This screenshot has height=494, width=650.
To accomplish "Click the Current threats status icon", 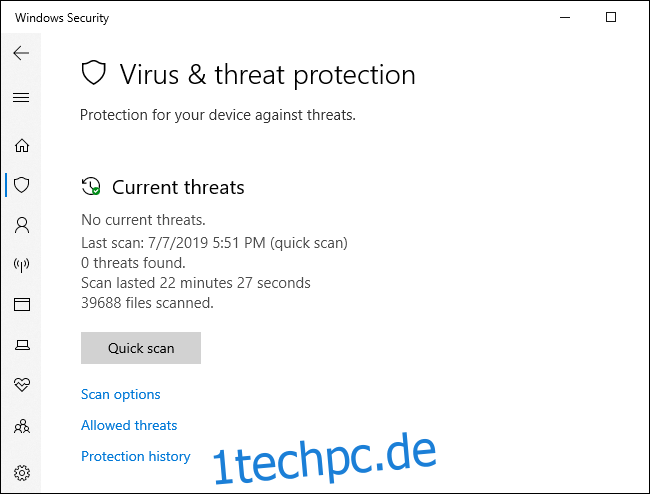I will (x=91, y=186).
